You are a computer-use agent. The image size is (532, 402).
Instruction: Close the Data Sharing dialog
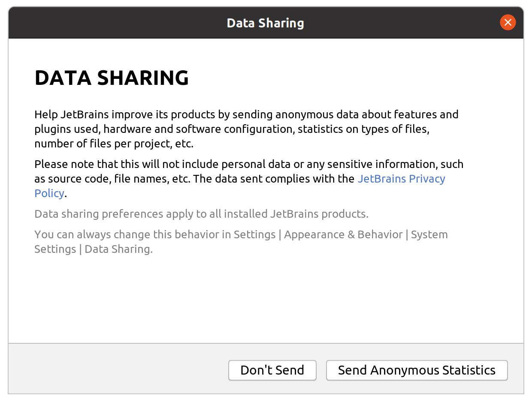click(x=508, y=22)
